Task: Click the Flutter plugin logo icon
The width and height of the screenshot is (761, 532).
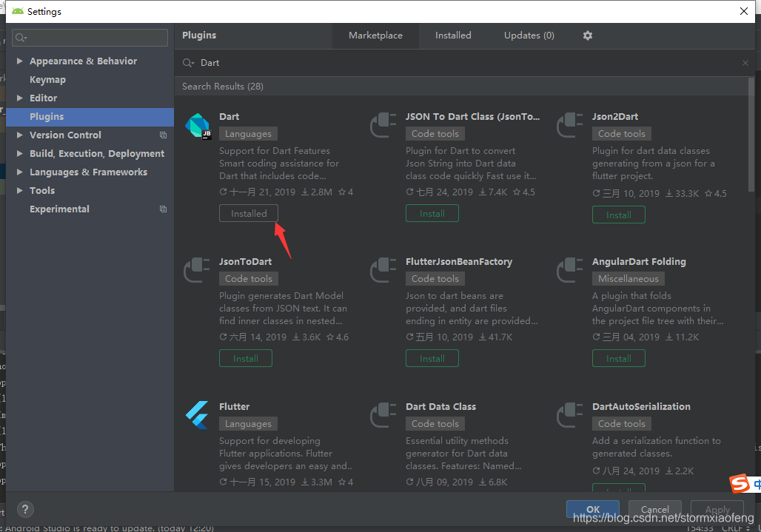Action: coord(197,415)
